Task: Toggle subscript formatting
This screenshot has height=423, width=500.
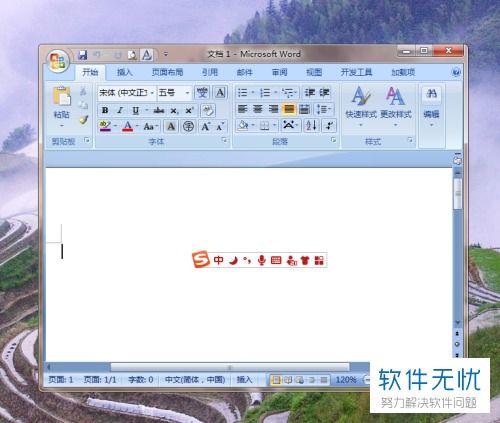Action: [x=174, y=110]
